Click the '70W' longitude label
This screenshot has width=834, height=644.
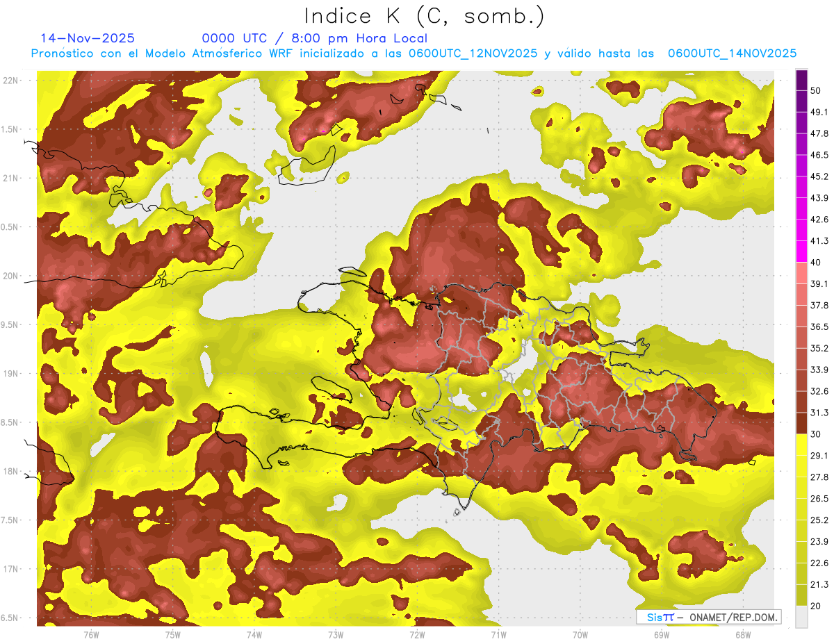(580, 634)
